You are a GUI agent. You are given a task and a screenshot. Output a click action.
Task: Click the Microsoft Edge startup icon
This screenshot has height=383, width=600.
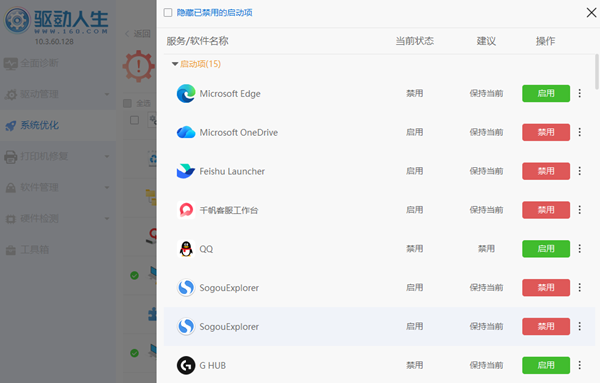(186, 94)
